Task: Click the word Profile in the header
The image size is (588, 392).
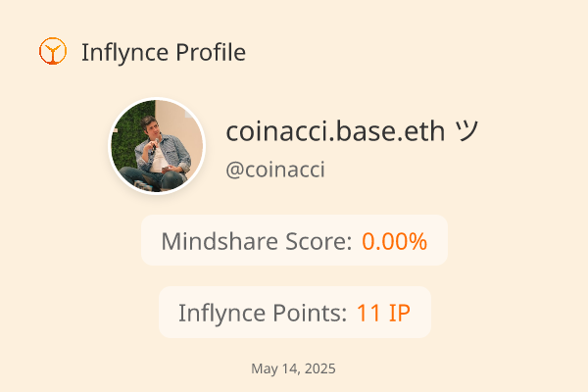Action: (211, 52)
